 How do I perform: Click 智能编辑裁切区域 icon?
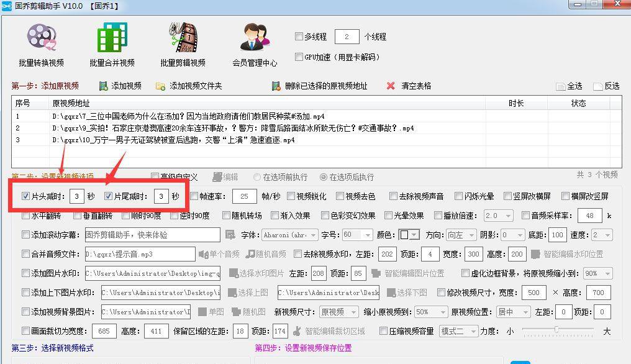tap(297, 331)
